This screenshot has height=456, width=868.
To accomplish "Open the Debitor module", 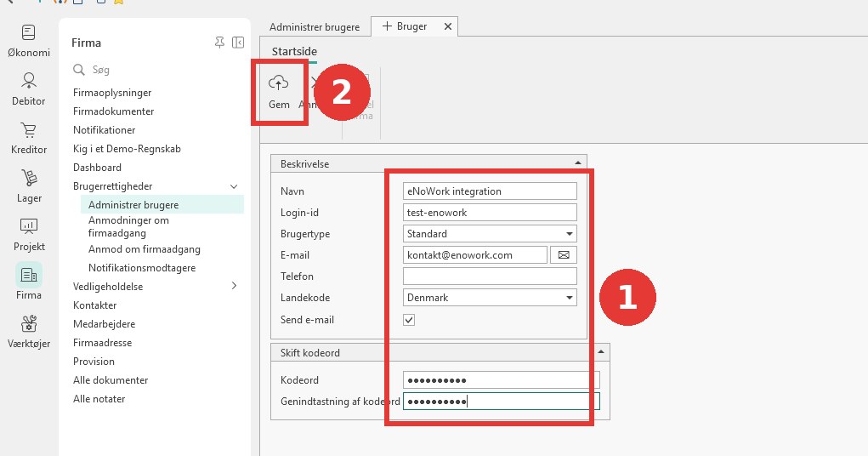I will pos(29,89).
